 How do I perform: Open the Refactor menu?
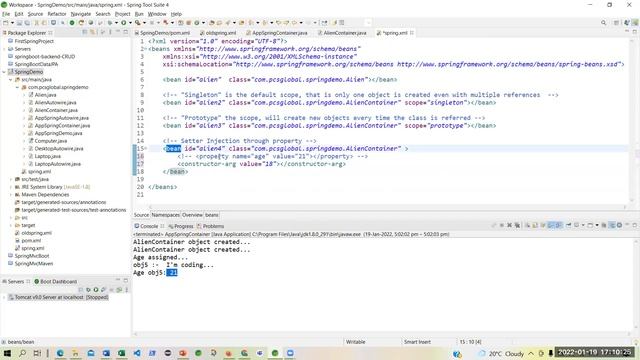[x=57, y=14]
